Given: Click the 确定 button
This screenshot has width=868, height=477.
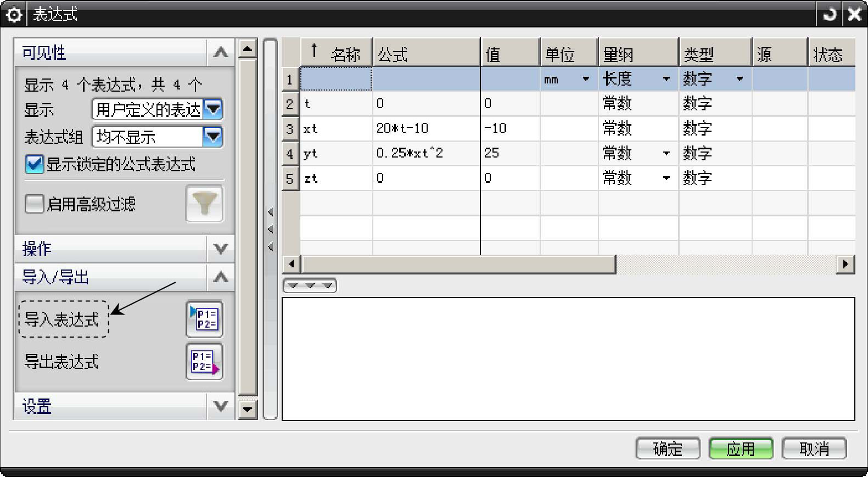Looking at the screenshot, I should (x=668, y=449).
